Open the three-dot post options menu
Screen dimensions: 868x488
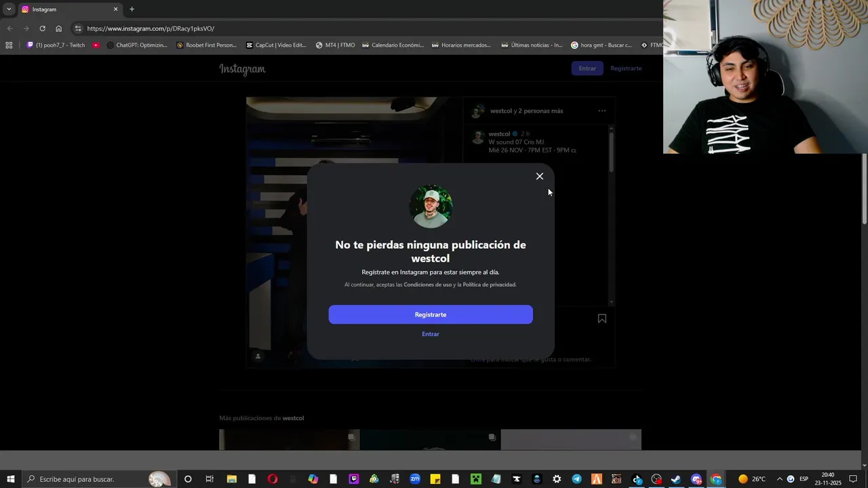coord(601,110)
